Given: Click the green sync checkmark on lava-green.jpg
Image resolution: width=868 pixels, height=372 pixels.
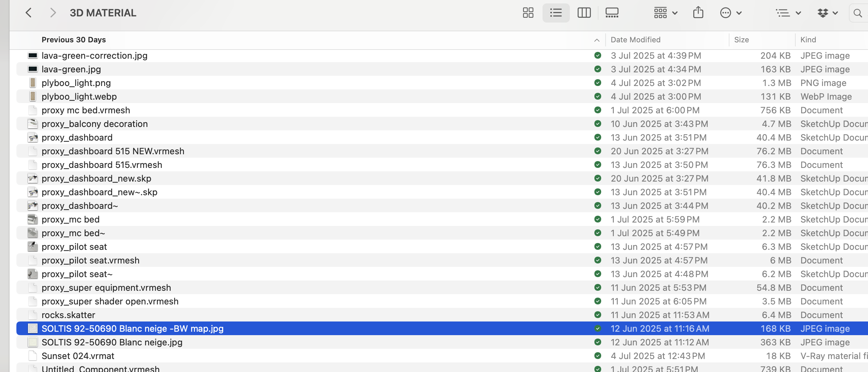Looking at the screenshot, I should pos(597,69).
